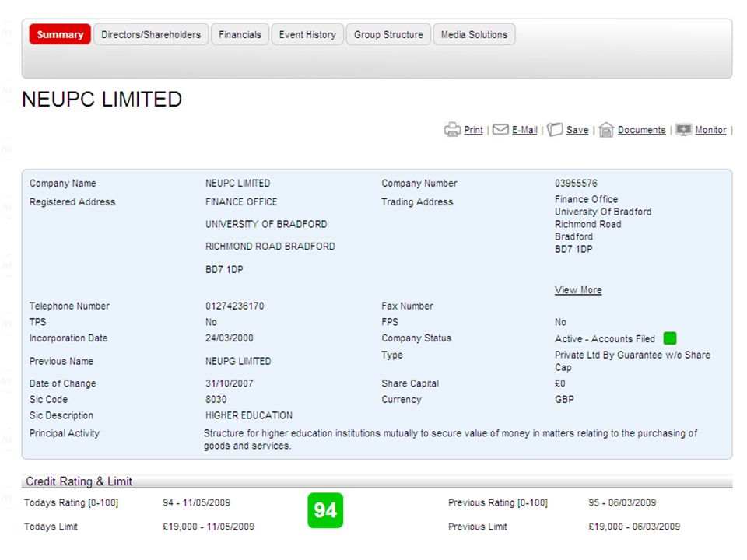Click TPS value No
747x560 pixels.
[211, 322]
